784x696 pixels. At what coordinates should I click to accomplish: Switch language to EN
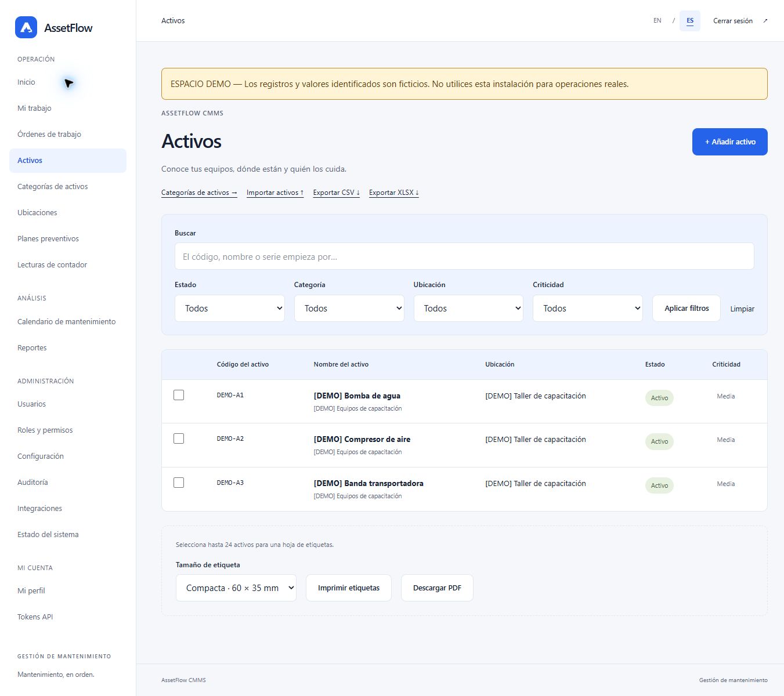point(657,21)
